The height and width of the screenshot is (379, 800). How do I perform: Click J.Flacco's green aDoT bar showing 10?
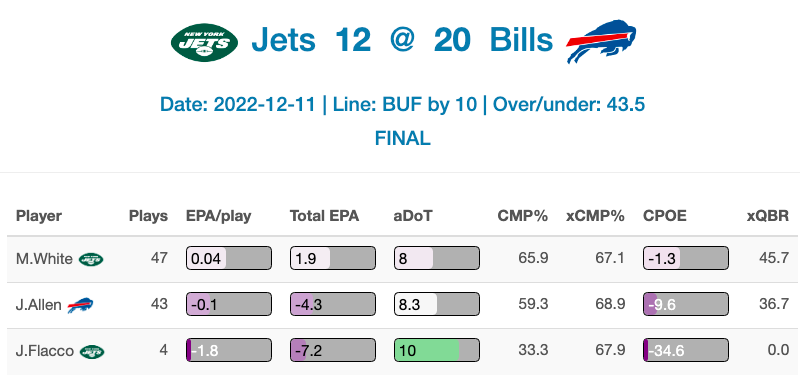[437, 351]
